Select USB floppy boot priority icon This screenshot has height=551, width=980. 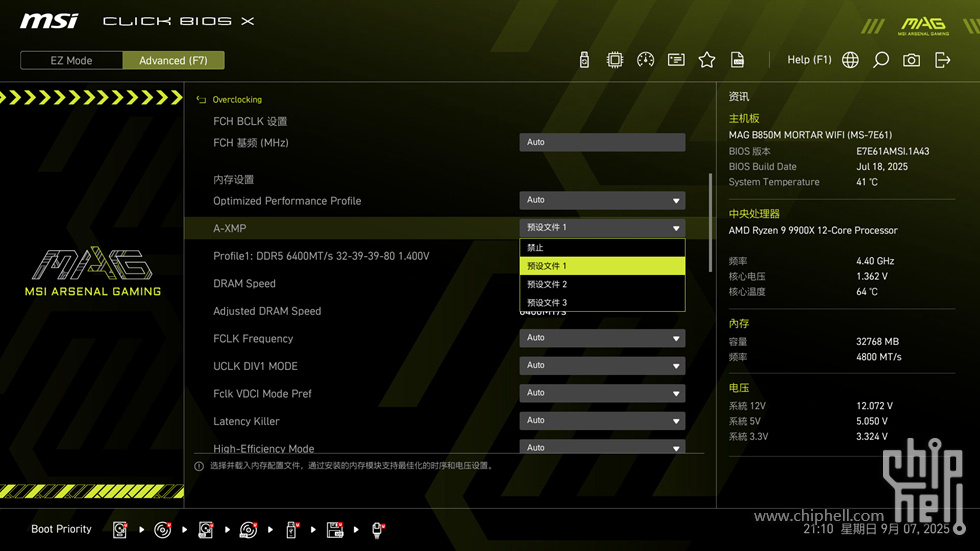point(335,530)
